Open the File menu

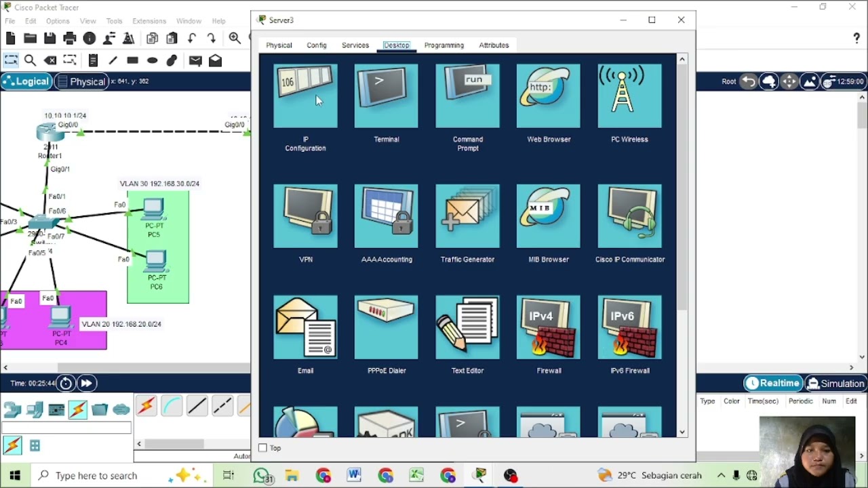(x=10, y=21)
